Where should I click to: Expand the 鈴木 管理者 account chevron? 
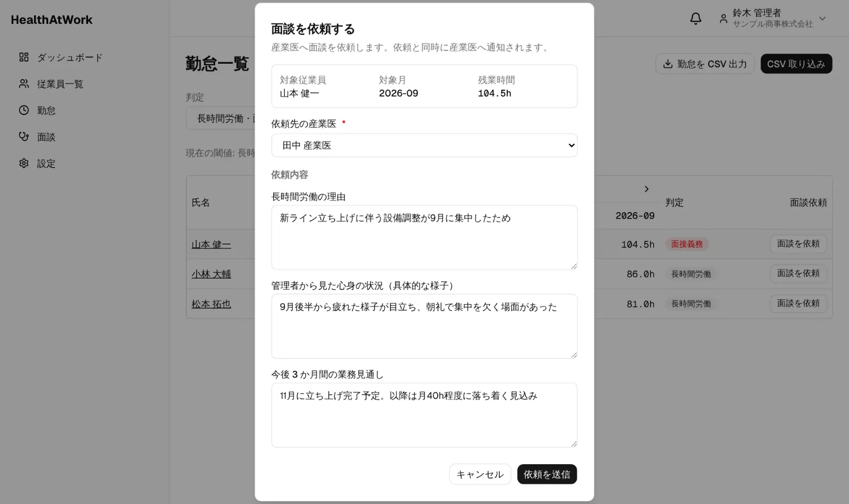[x=822, y=19]
